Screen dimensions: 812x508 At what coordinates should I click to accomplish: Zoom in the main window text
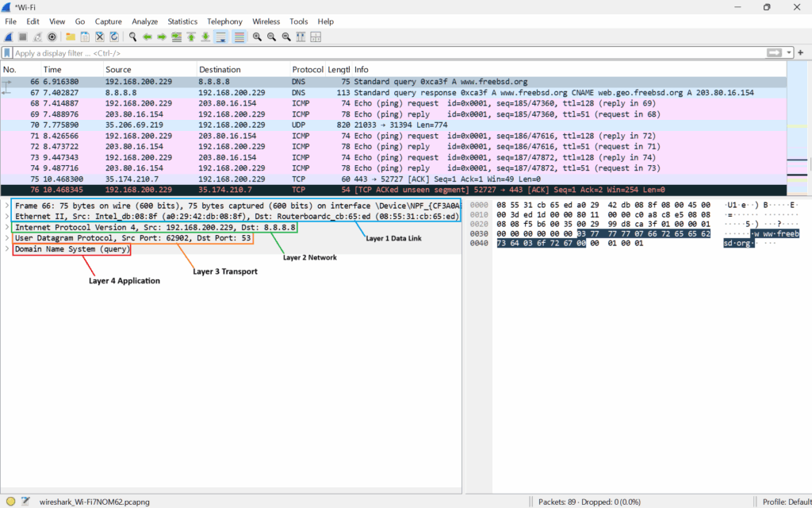pos(257,37)
